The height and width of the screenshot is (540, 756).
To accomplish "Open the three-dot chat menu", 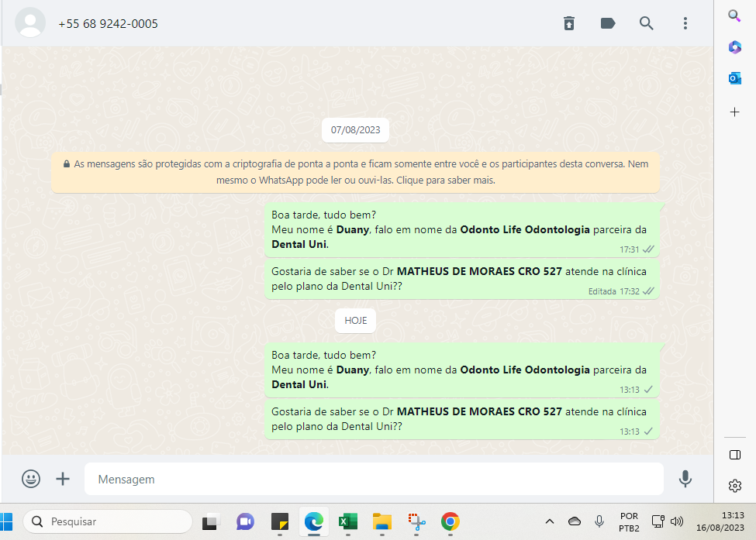I will (685, 23).
